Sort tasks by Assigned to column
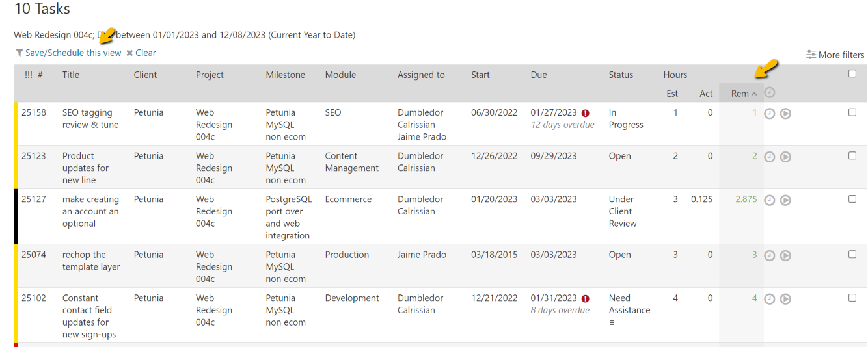 421,75
